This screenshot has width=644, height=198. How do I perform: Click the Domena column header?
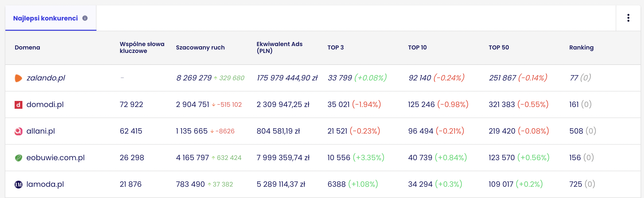tap(27, 48)
